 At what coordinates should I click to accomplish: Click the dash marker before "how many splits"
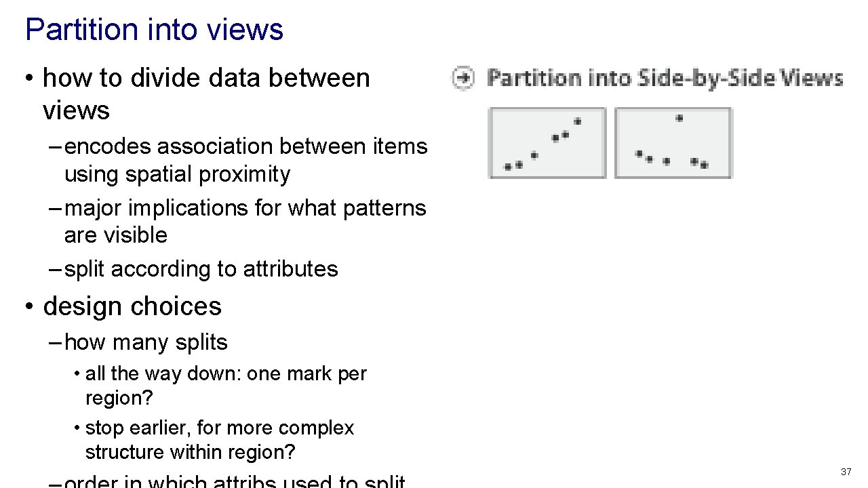click(56, 342)
